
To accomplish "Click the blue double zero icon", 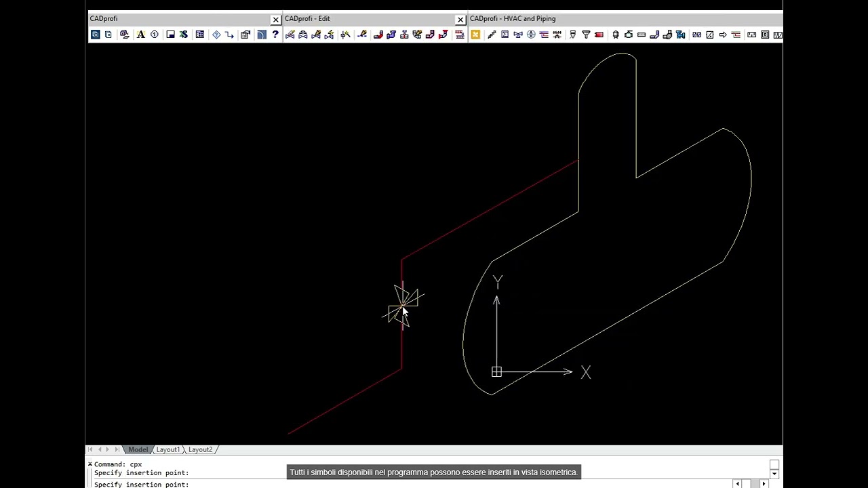I will [x=696, y=35].
